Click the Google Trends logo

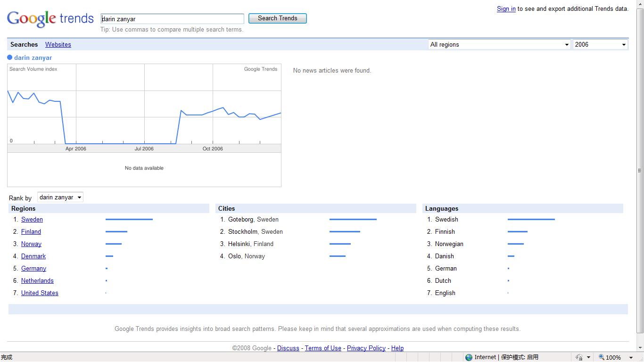50,18
